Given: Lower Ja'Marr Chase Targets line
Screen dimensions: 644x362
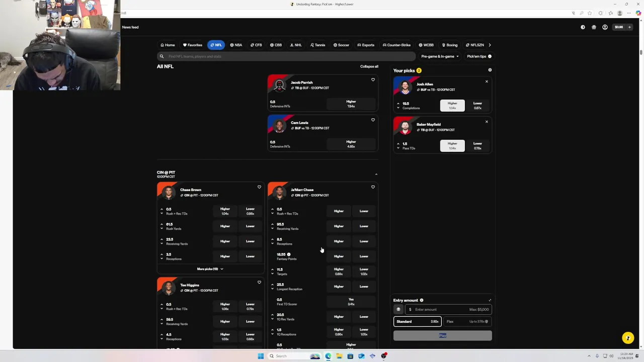Looking at the screenshot, I should point(272,274).
